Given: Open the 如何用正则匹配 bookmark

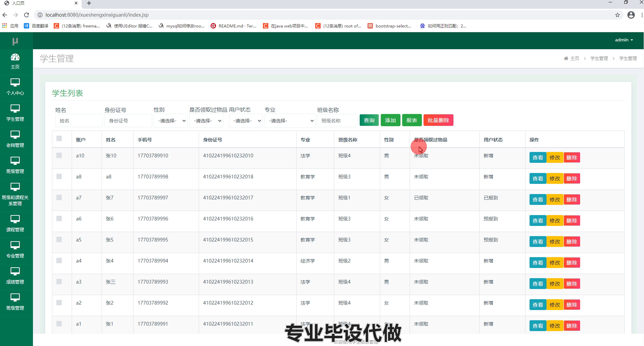Looking at the screenshot, I should [x=443, y=26].
